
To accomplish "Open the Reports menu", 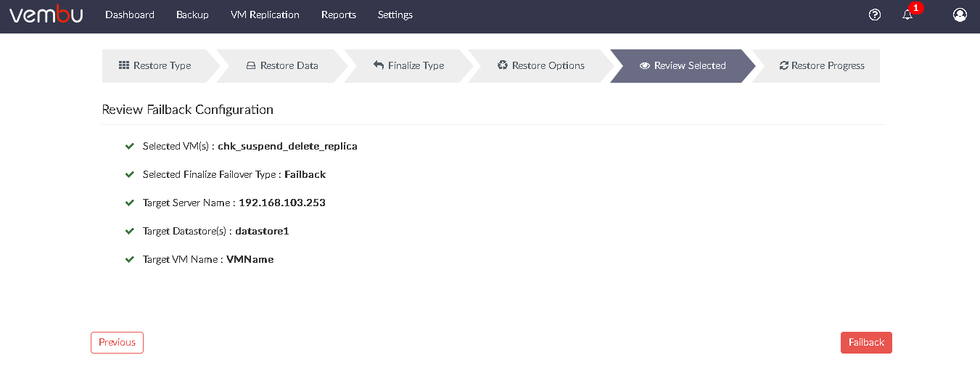I will [x=339, y=15].
